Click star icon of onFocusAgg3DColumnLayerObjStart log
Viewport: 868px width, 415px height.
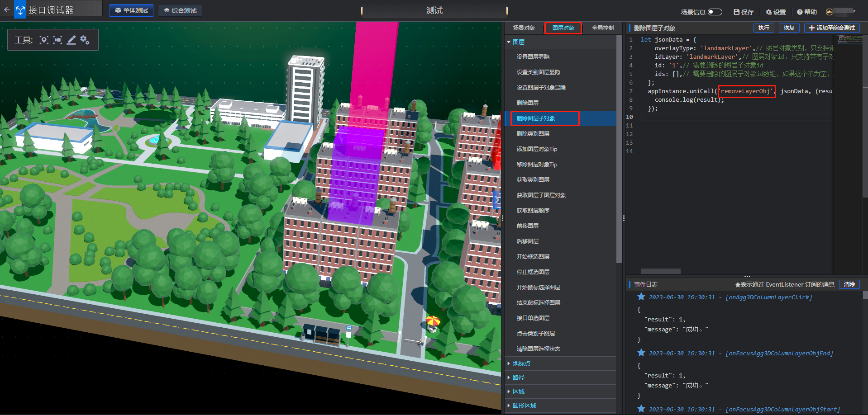[x=641, y=409]
